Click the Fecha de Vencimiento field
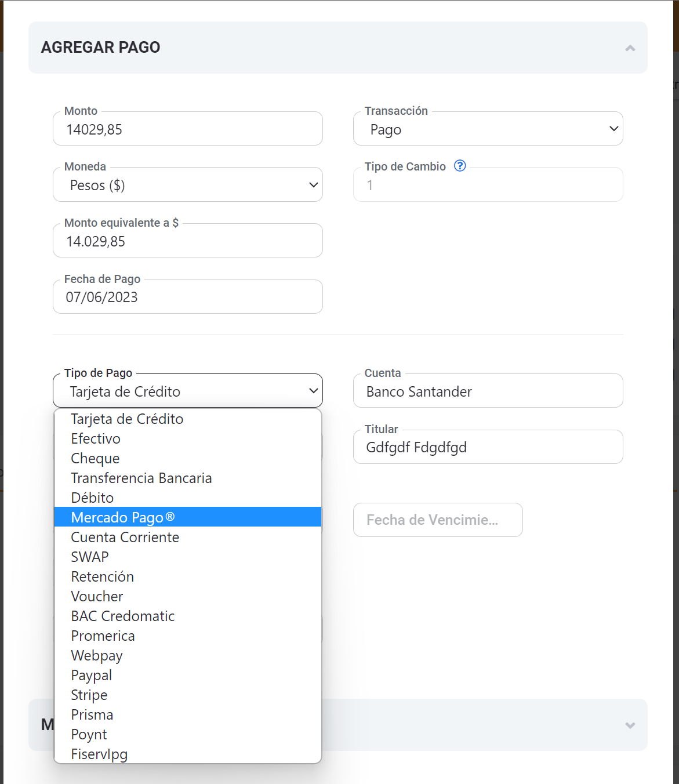The height and width of the screenshot is (784, 679). pos(438,520)
